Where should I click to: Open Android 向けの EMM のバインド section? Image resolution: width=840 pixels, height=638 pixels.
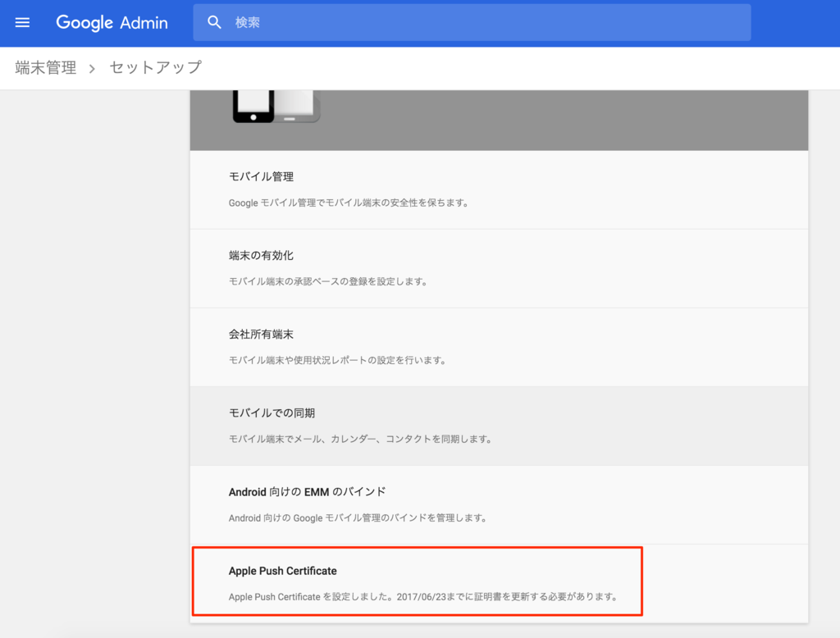500,504
